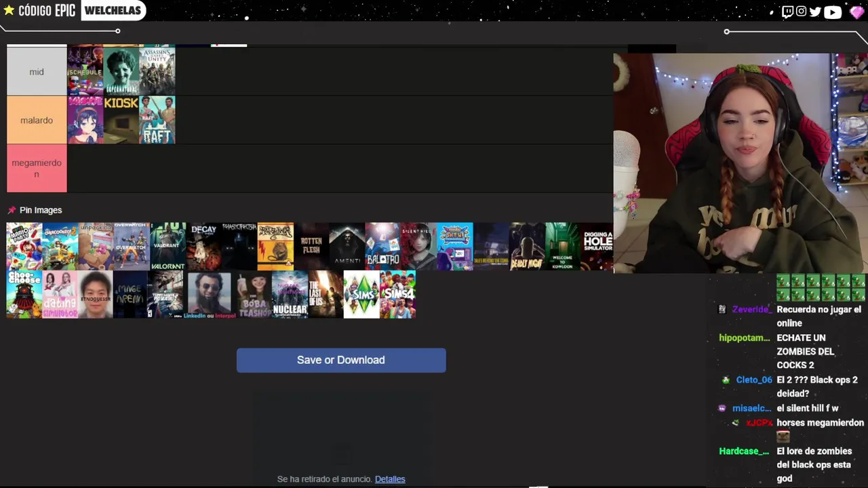
Task: Select the Phasmophobia thumbnail
Action: click(240, 247)
